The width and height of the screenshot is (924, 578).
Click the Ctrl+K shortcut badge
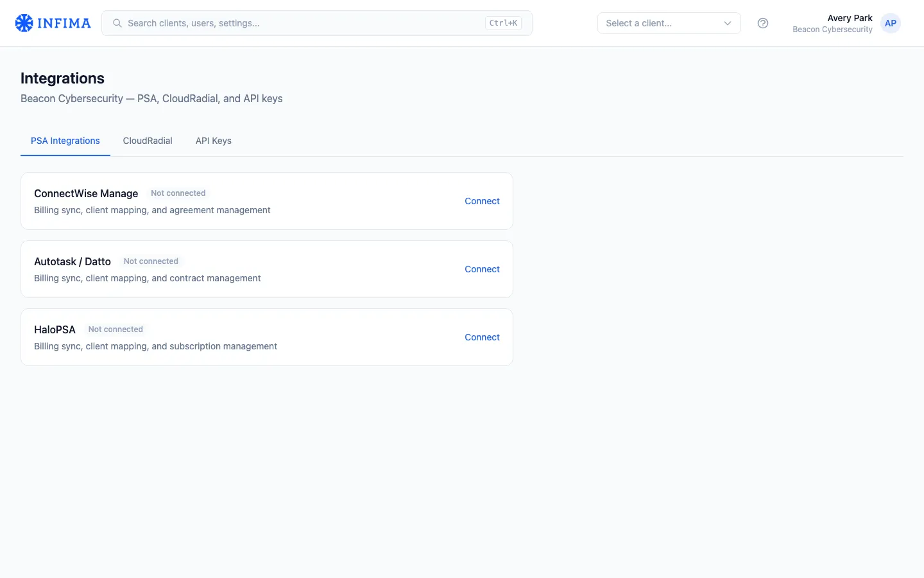tap(503, 23)
